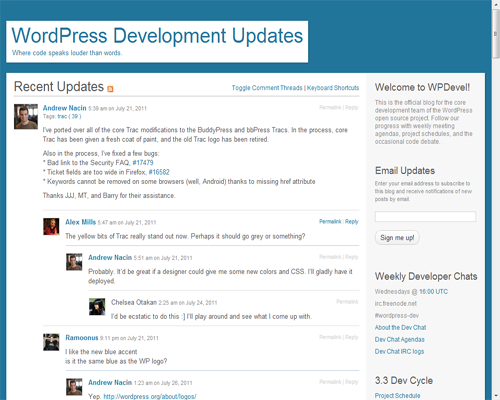Click Permalink on Ramoonus' comment
This screenshot has height=400, width=500.
coord(330,337)
